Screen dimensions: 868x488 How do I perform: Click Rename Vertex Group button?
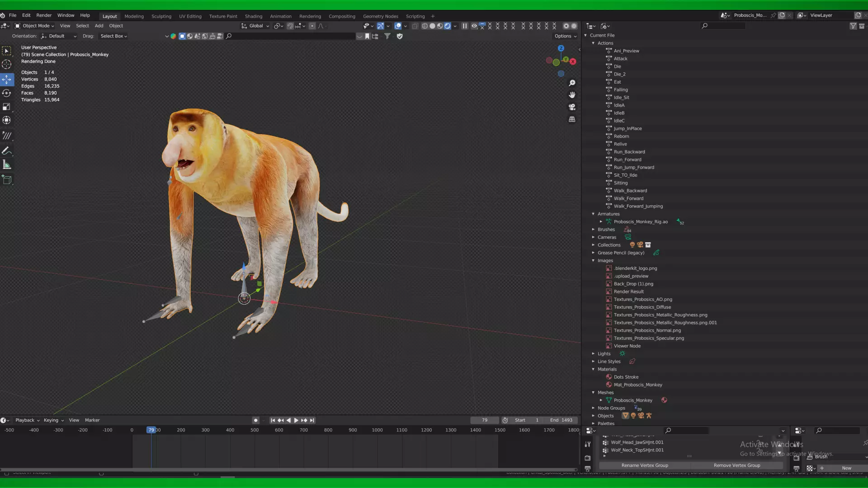[x=645, y=465]
